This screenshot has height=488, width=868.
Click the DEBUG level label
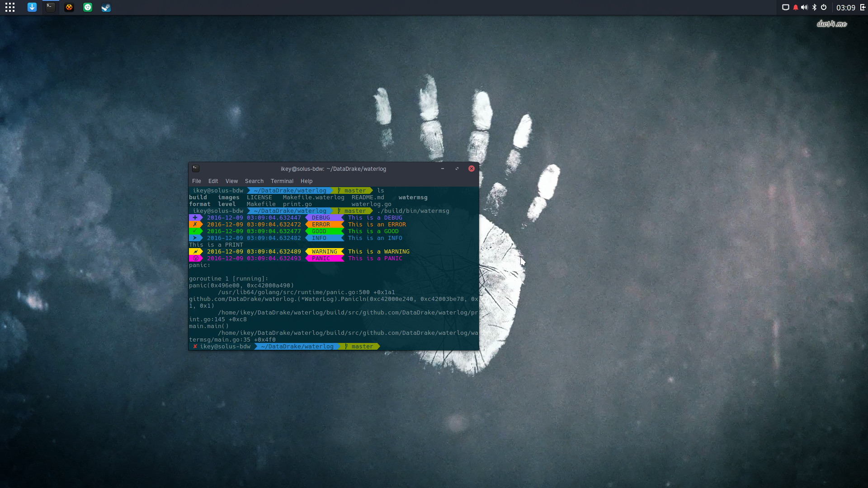click(321, 218)
